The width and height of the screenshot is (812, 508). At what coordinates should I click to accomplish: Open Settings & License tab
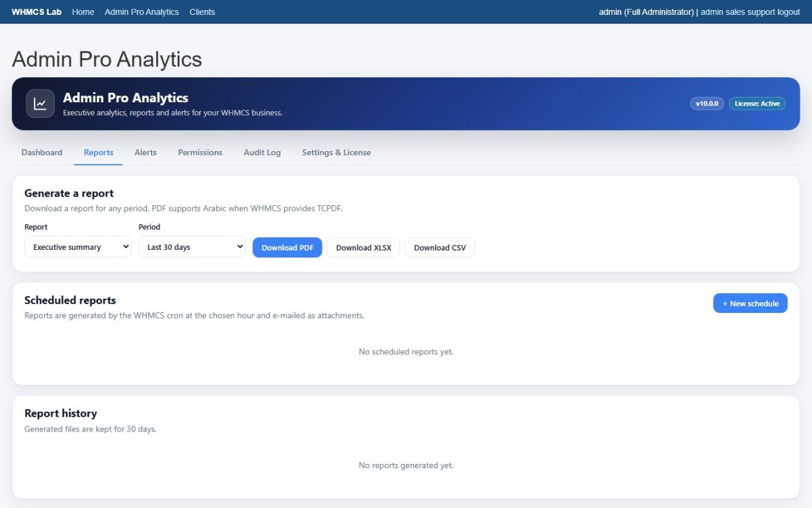[336, 152]
